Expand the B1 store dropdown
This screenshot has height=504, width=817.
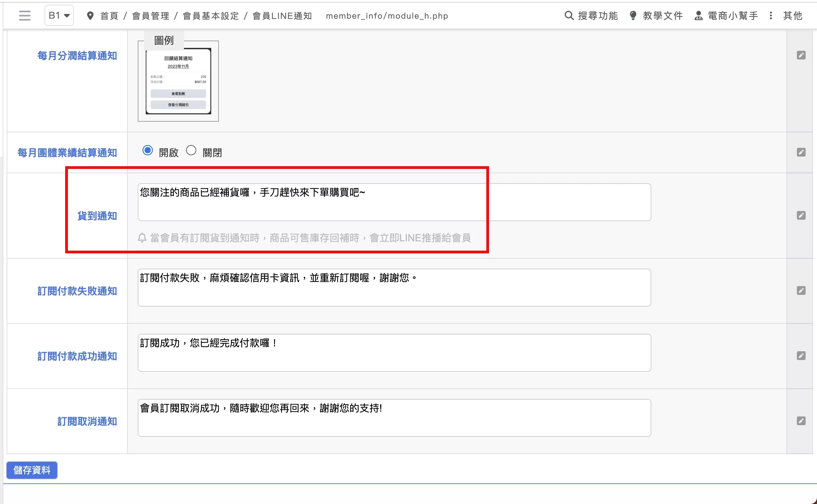click(x=59, y=15)
